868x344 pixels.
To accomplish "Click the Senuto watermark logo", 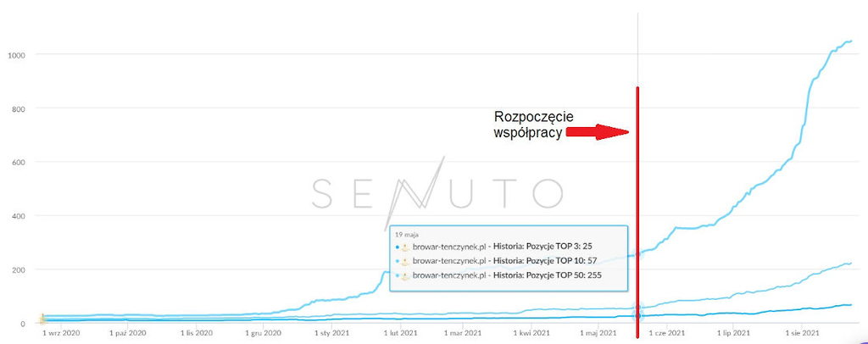I will click(x=436, y=191).
